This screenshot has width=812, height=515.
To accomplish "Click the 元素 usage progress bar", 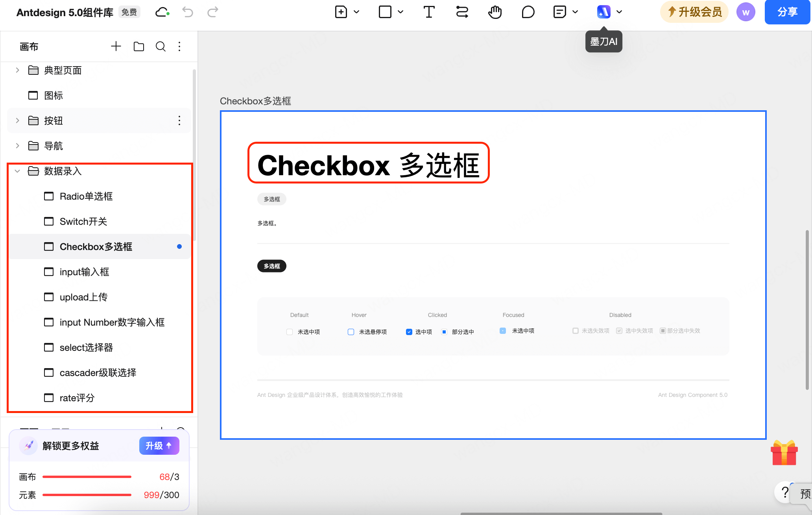I will (87, 495).
